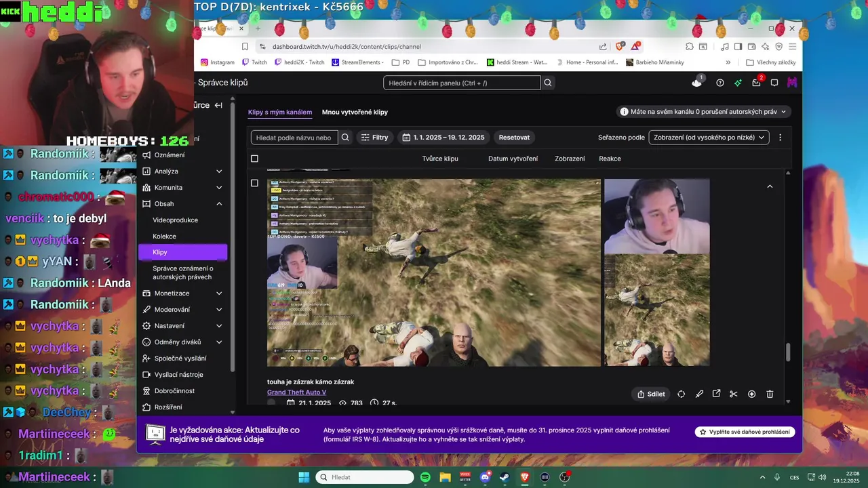Screen dimensions: 868x488
Task: Expand the copyright violations notice dropdown
Action: pyautogui.click(x=705, y=112)
